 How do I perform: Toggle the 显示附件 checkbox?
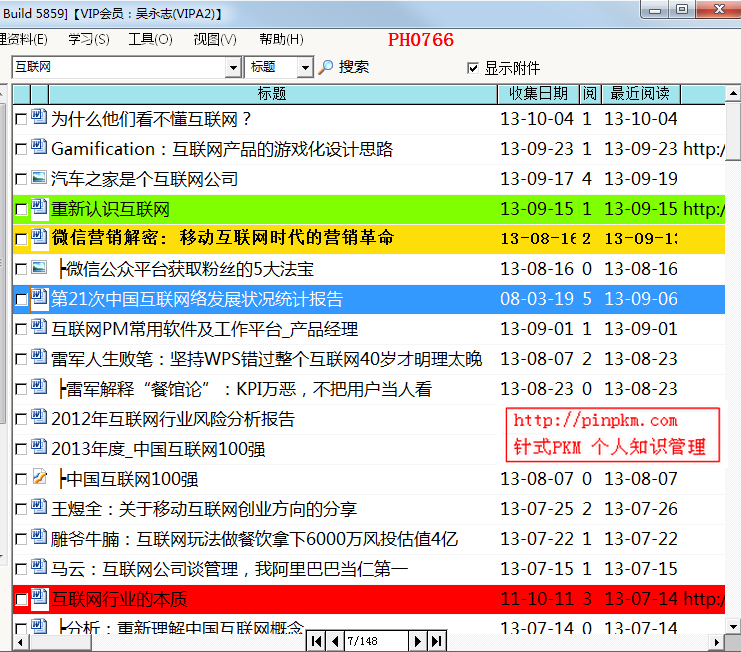tap(473, 68)
